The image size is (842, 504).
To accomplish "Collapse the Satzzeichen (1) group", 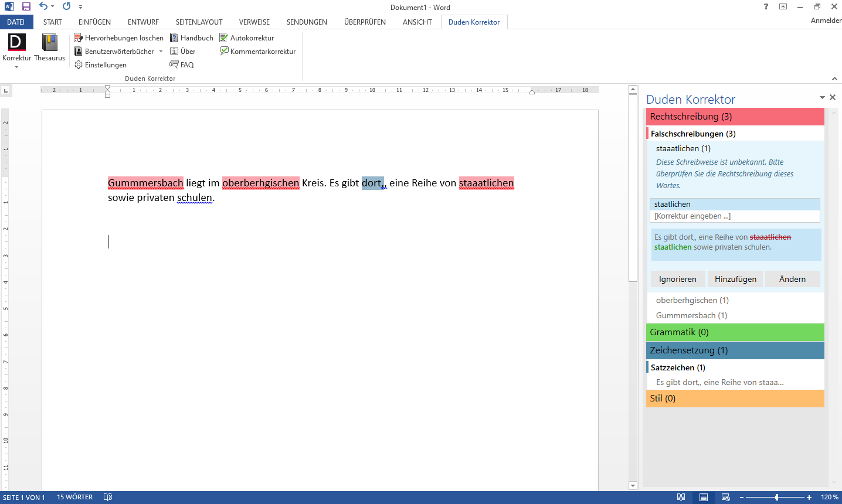I will coord(735,367).
